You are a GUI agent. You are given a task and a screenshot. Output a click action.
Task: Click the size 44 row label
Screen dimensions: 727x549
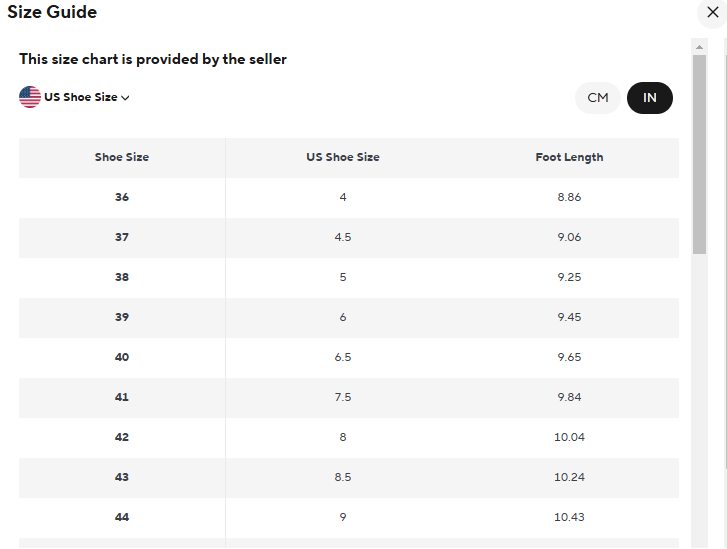point(122,517)
